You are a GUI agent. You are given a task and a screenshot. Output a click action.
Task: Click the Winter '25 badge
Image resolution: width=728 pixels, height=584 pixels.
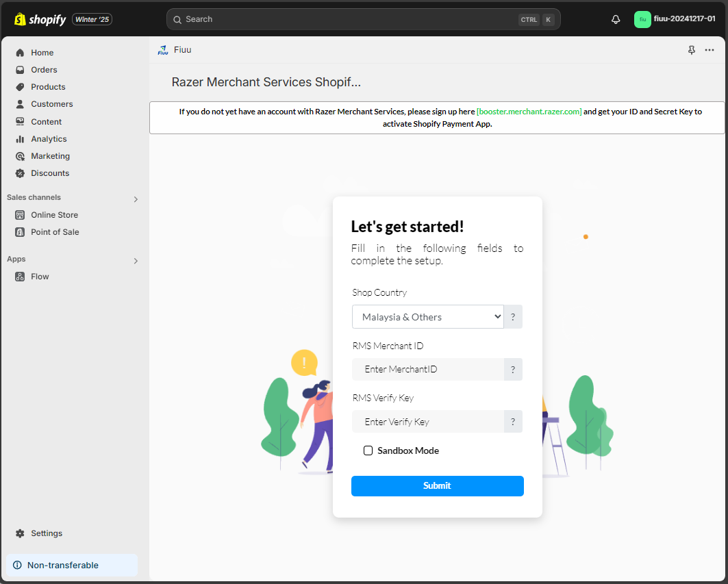(92, 19)
